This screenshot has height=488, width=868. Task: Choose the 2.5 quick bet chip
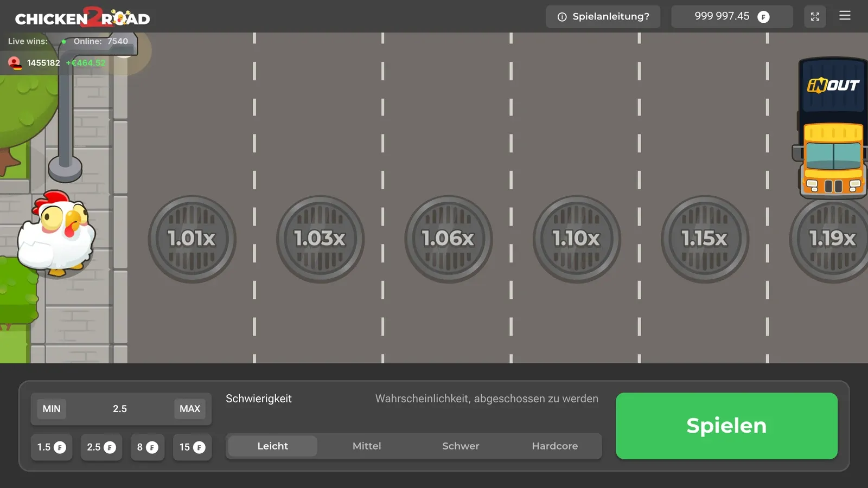[x=101, y=447]
